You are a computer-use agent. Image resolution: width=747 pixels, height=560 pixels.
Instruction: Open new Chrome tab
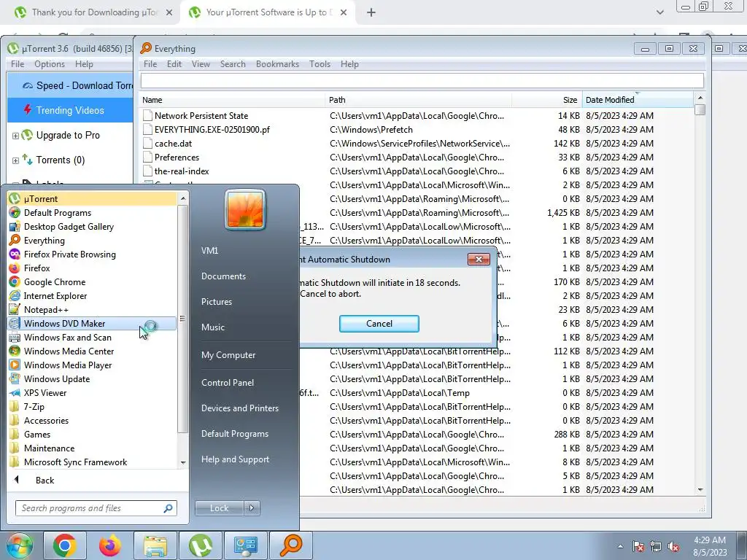(x=371, y=12)
